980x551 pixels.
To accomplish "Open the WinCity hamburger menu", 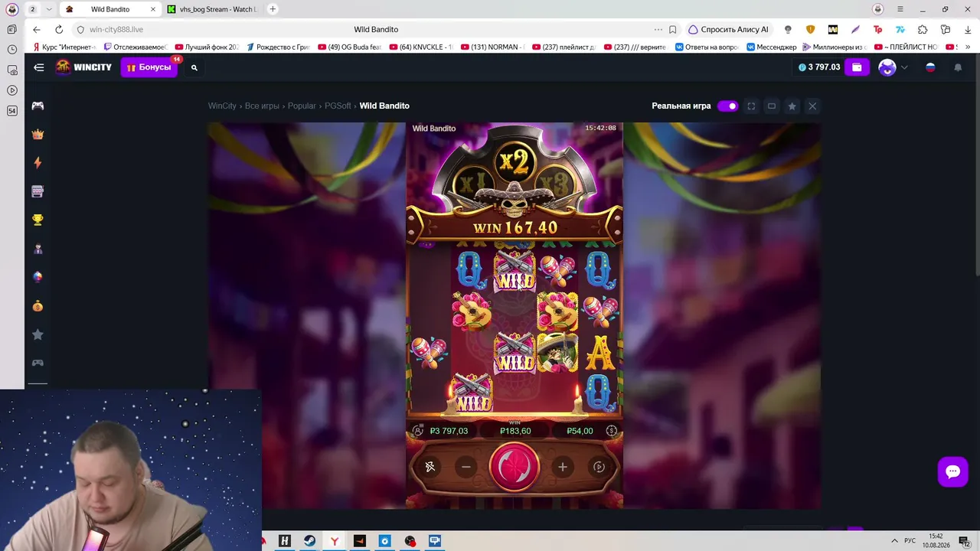I will 39,67.
